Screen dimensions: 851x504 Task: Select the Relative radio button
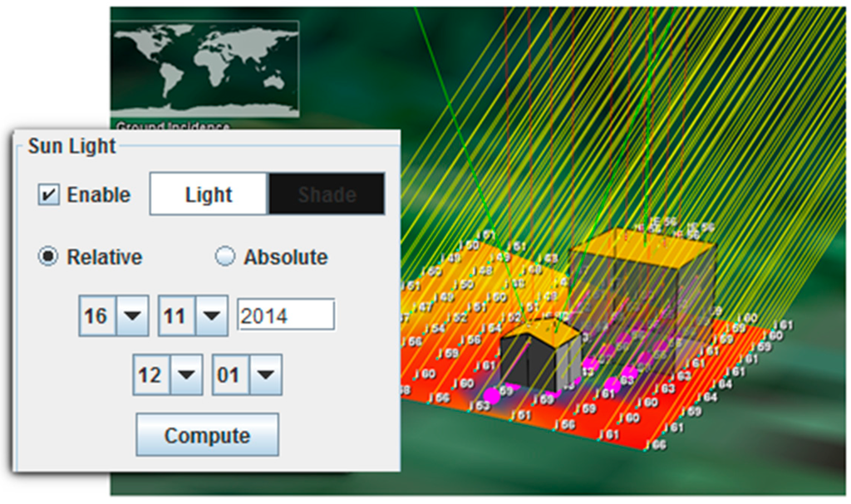[x=49, y=257]
